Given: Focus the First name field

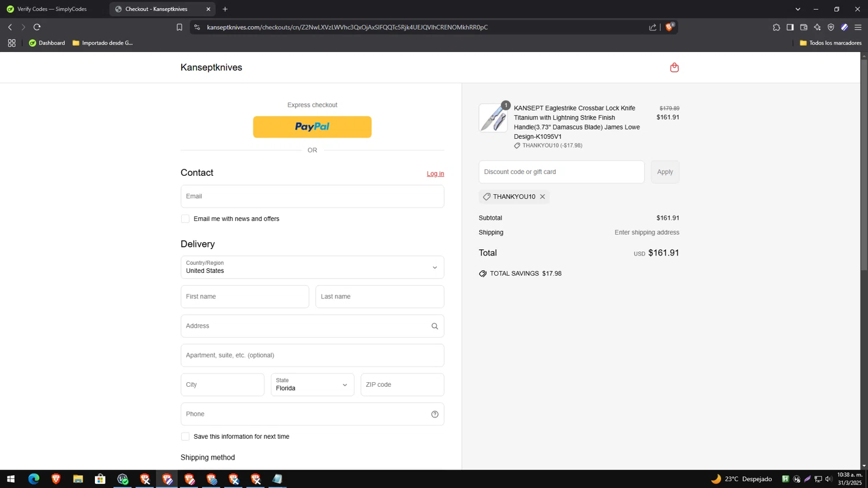Looking at the screenshot, I should pos(245,297).
